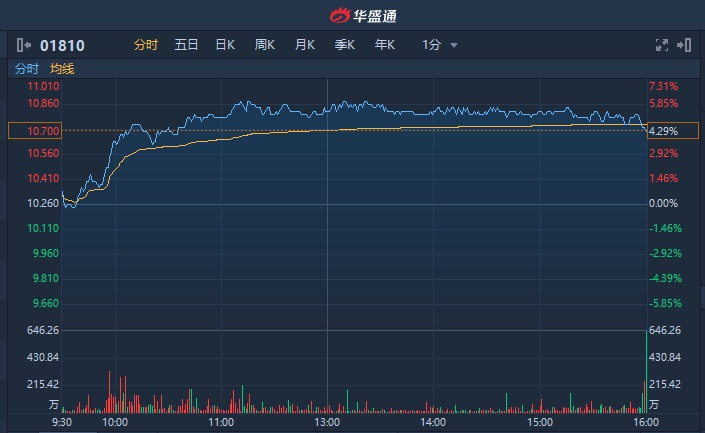
Task: Click the 10:00 time axis label
Action: [115, 423]
